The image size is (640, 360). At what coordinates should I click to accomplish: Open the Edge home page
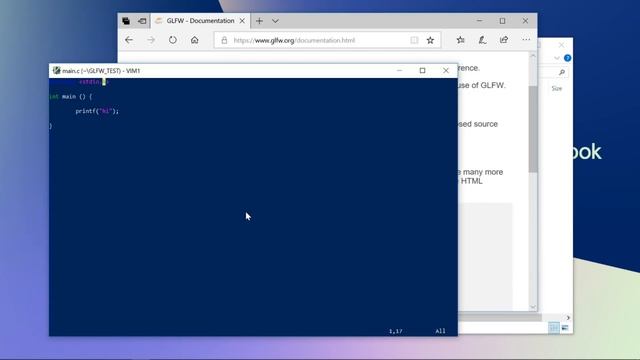pyautogui.click(x=195, y=40)
